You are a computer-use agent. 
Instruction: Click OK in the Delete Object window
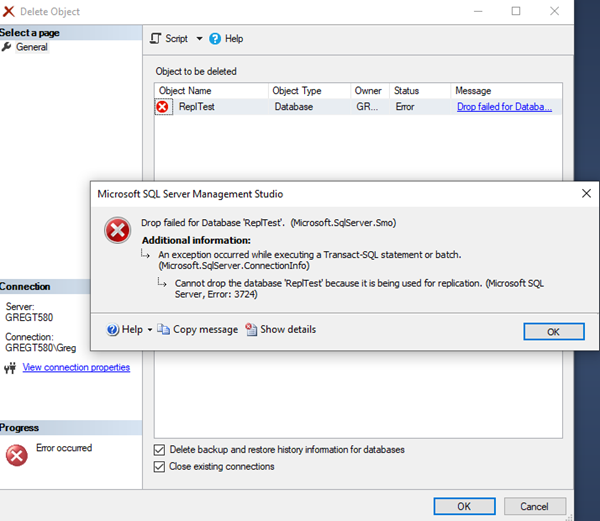(x=464, y=506)
